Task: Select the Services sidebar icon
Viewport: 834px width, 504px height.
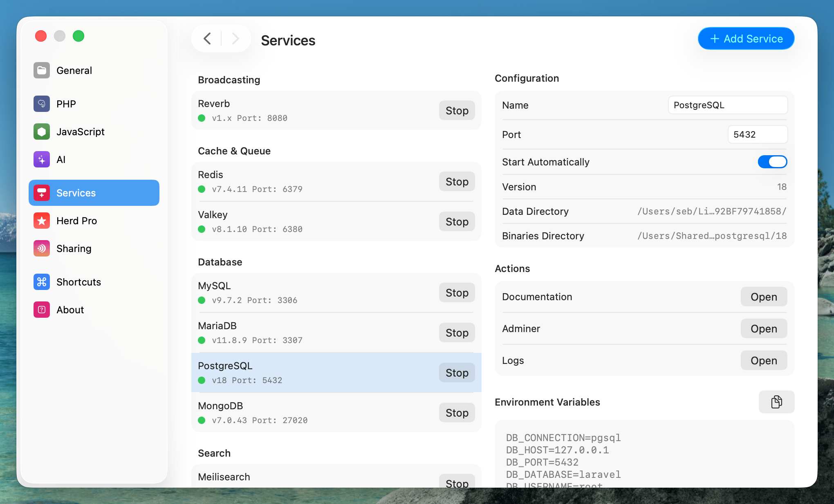Action: (x=42, y=193)
